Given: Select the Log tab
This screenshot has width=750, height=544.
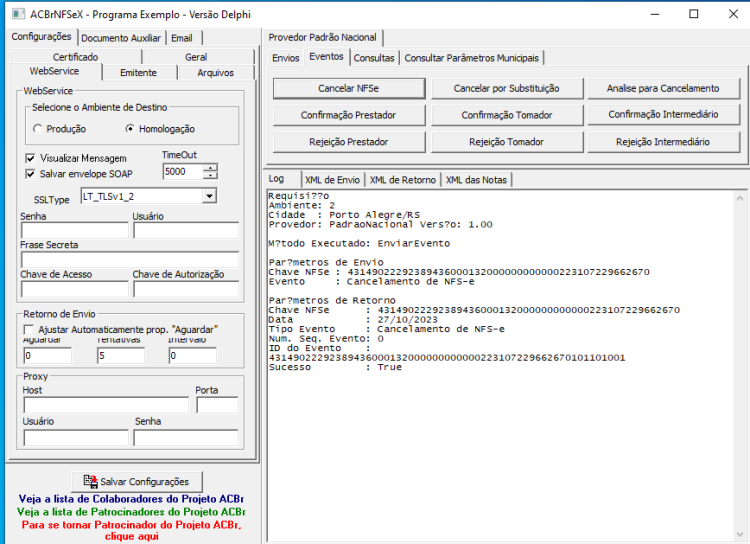Looking at the screenshot, I should click(282, 178).
